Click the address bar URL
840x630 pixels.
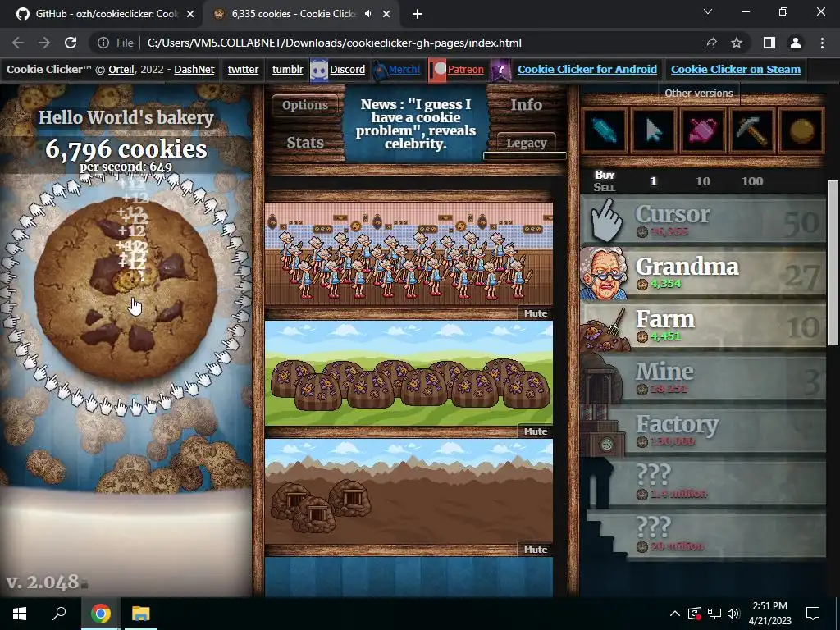tap(335, 43)
